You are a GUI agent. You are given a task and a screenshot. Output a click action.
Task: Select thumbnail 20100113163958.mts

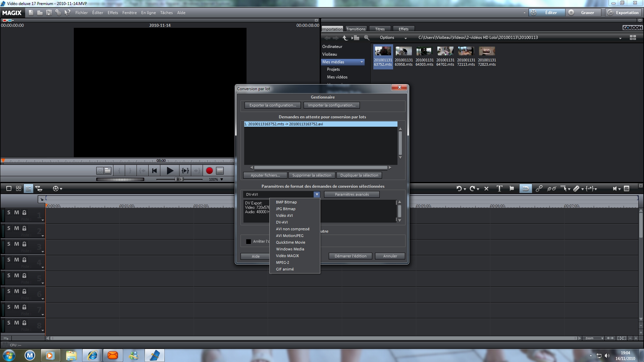click(x=404, y=57)
